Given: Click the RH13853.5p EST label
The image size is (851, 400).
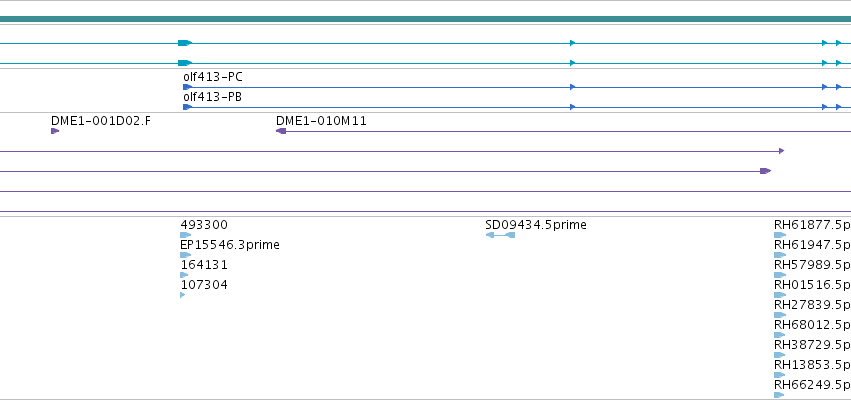Looking at the screenshot, I should click(812, 365).
